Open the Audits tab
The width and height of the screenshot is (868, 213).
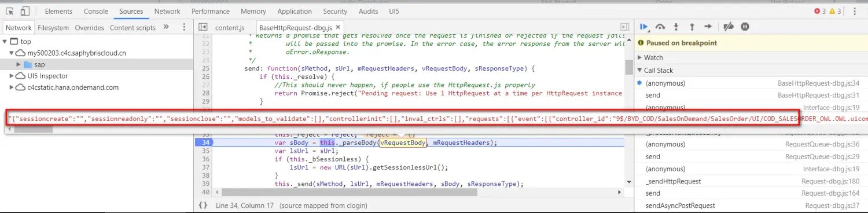368,11
